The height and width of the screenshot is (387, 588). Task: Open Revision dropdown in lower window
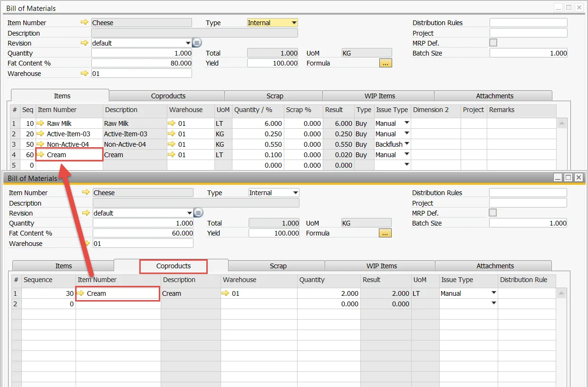point(190,213)
